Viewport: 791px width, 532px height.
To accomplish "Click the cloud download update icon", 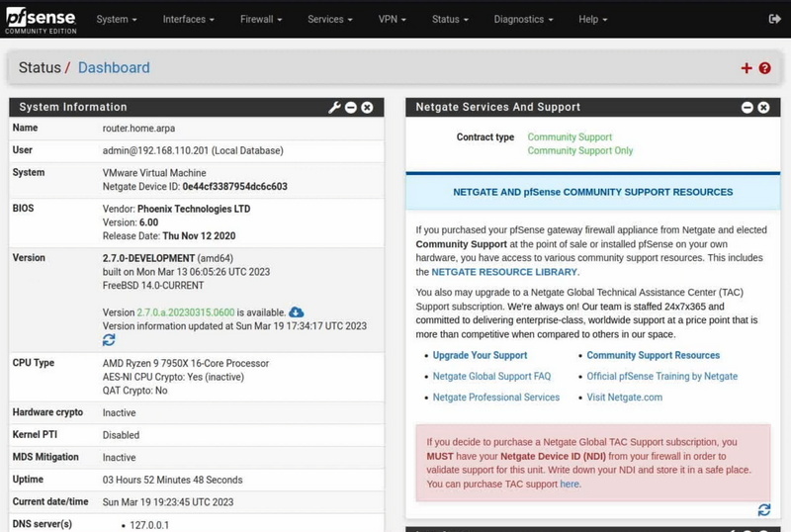I will click(297, 311).
